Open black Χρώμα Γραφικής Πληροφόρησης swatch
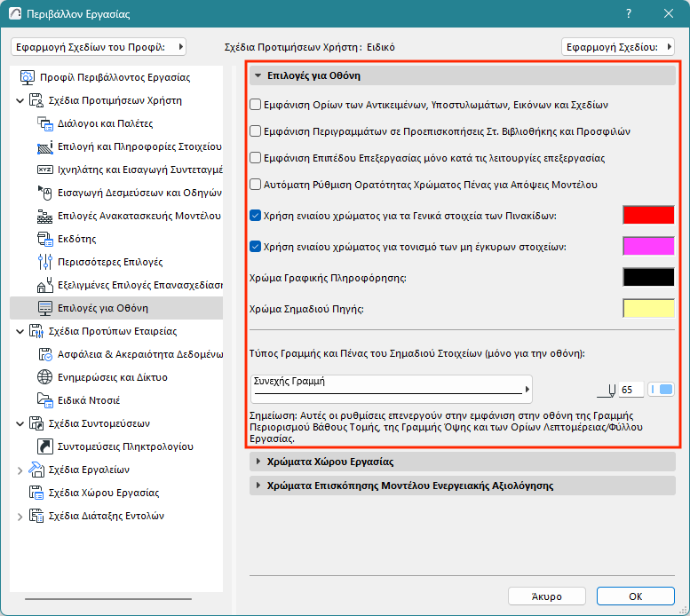The image size is (690, 616). (x=648, y=277)
